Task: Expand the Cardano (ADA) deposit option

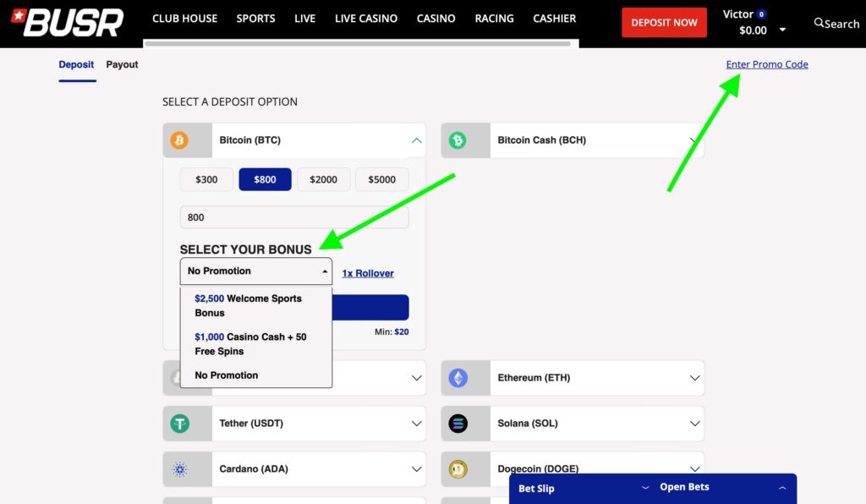Action: pyautogui.click(x=416, y=469)
